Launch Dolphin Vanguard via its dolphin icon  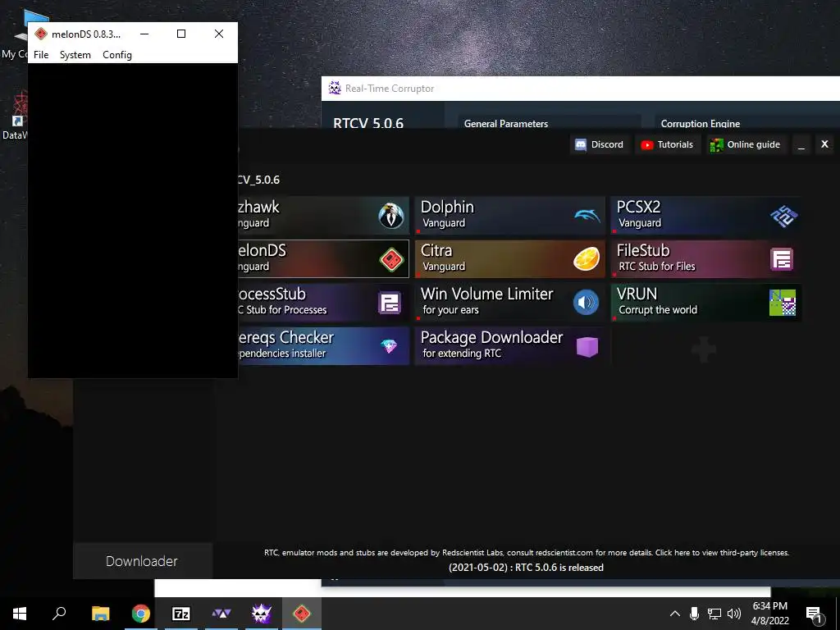pyautogui.click(x=587, y=216)
